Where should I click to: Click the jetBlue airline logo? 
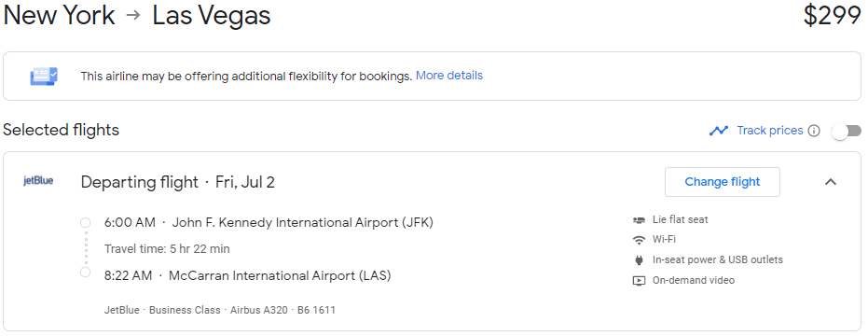coord(38,181)
